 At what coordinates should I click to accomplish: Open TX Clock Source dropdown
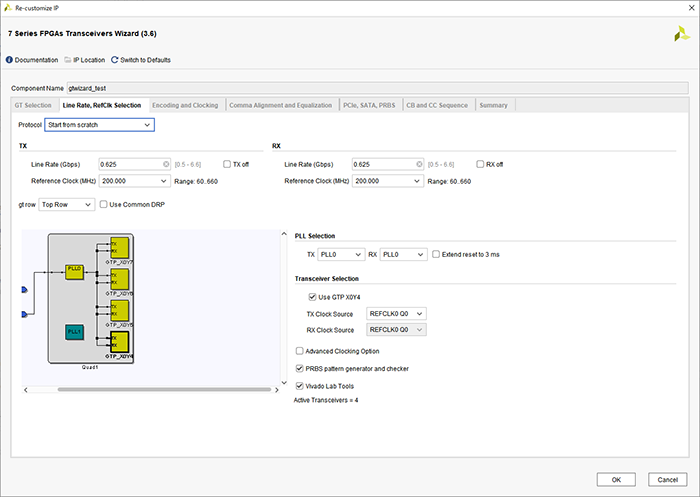click(396, 314)
